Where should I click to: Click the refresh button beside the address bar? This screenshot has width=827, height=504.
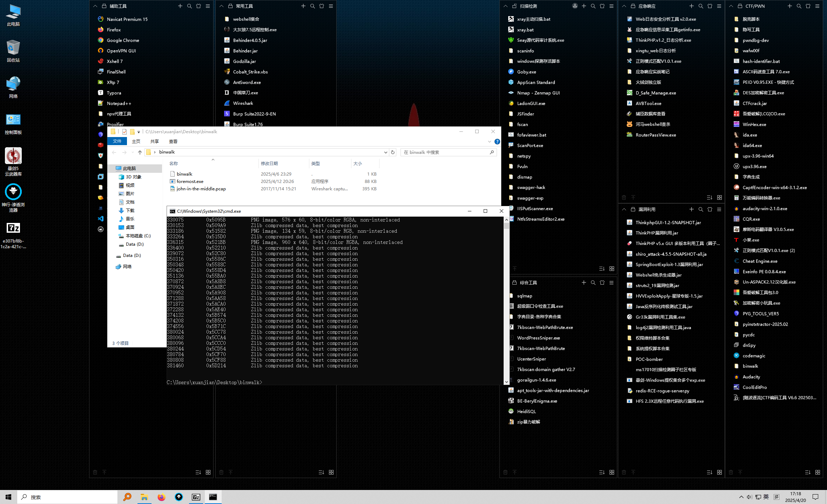(x=393, y=152)
